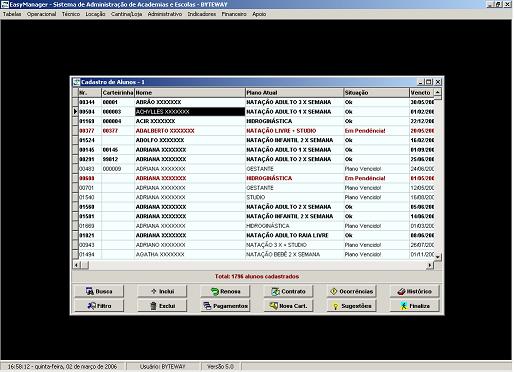Click Inclui to add a student
This screenshot has width=514, height=372.
point(162,291)
